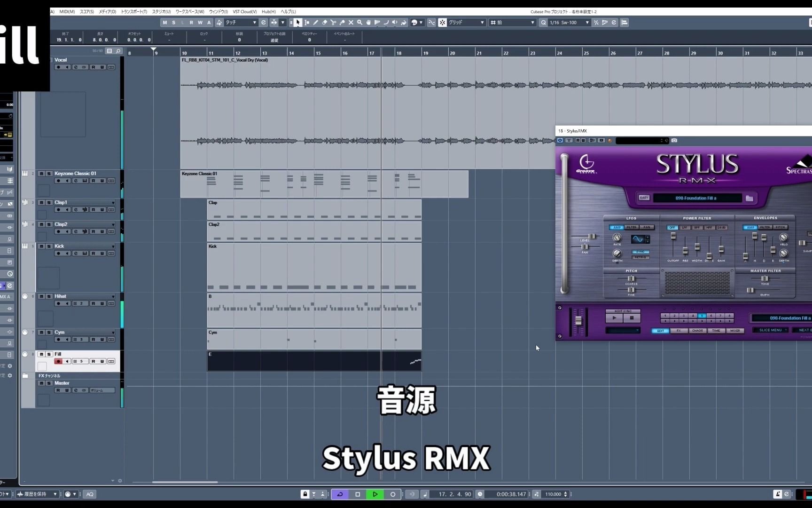Solo the Hihat track
Screen dimensions: 812x508
49,296
